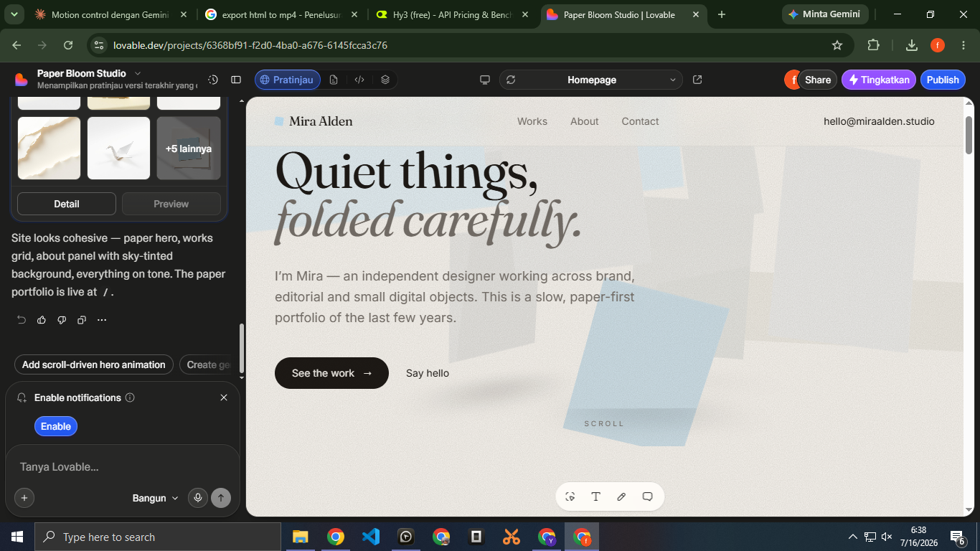
Task: Bookmark this page with star icon
Action: 837,45
